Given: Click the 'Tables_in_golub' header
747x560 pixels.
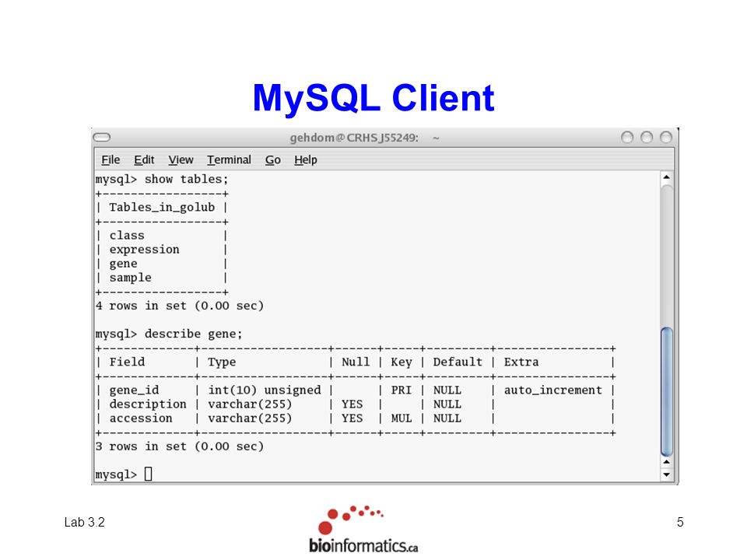Looking at the screenshot, I should tap(162, 208).
